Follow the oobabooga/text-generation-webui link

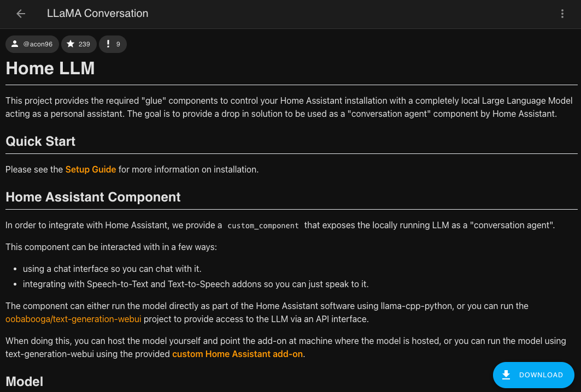[x=74, y=319]
